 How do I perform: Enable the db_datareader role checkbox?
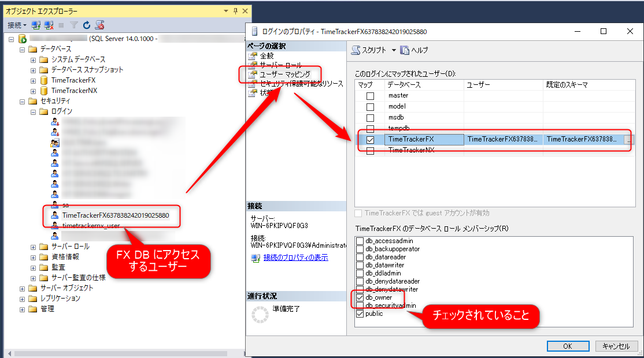[360, 258]
